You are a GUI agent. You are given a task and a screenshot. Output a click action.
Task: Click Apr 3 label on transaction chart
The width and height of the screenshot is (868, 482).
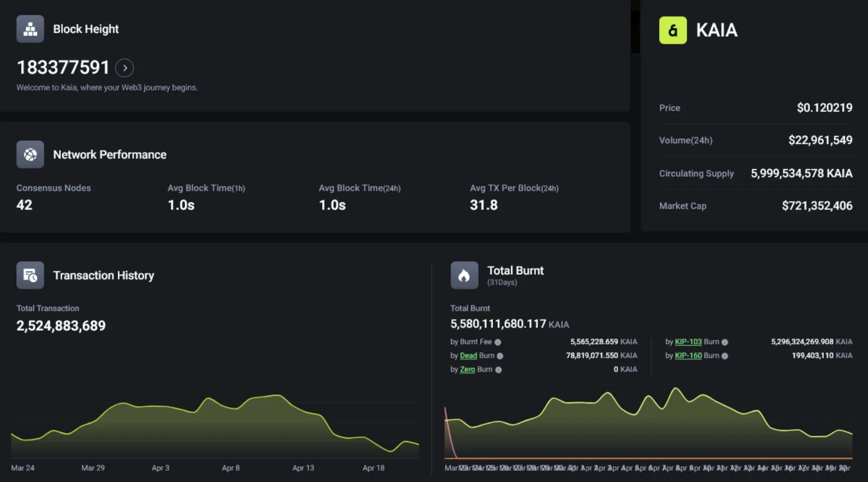pyautogui.click(x=161, y=468)
